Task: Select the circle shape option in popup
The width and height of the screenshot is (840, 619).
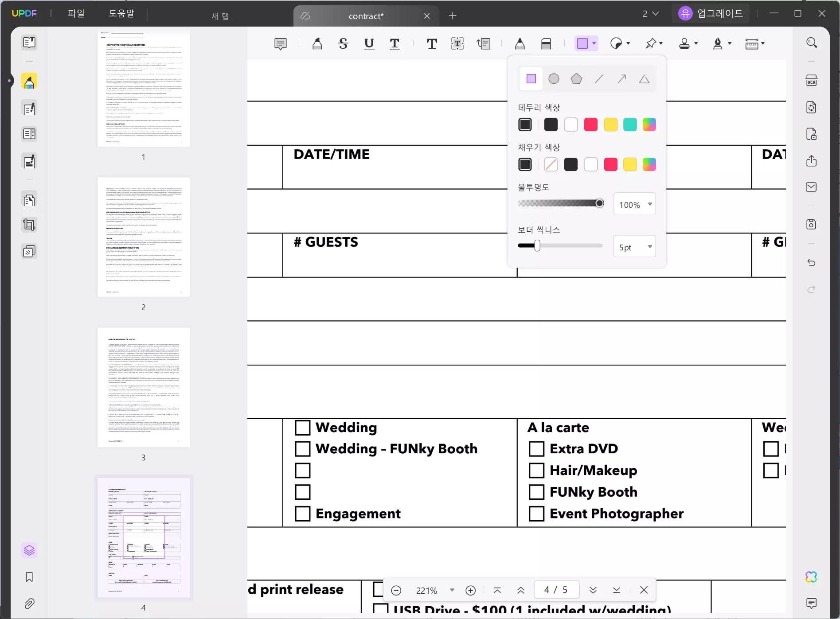Action: [x=554, y=79]
